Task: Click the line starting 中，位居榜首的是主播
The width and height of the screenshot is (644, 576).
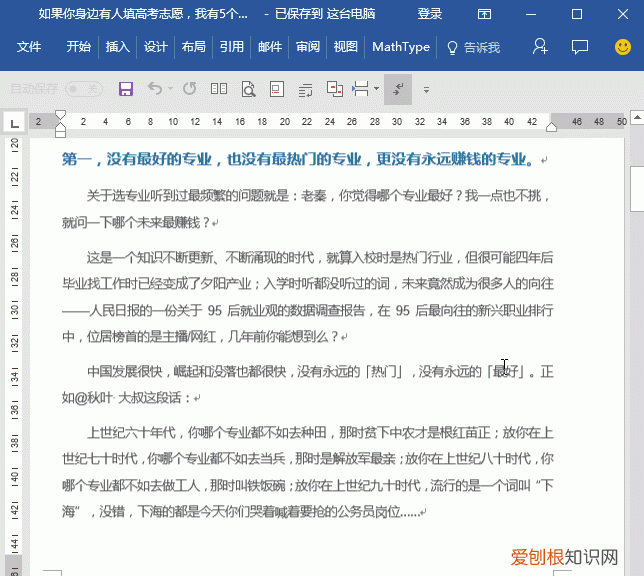Action: tap(200, 337)
